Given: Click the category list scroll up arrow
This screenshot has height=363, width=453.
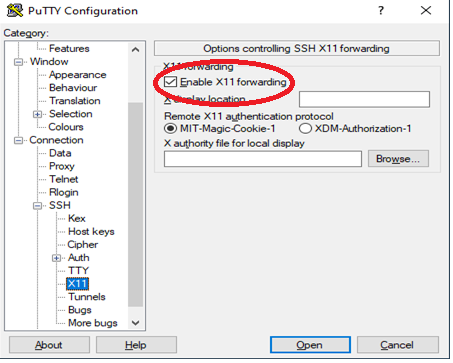Looking at the screenshot, I should 135,50.
